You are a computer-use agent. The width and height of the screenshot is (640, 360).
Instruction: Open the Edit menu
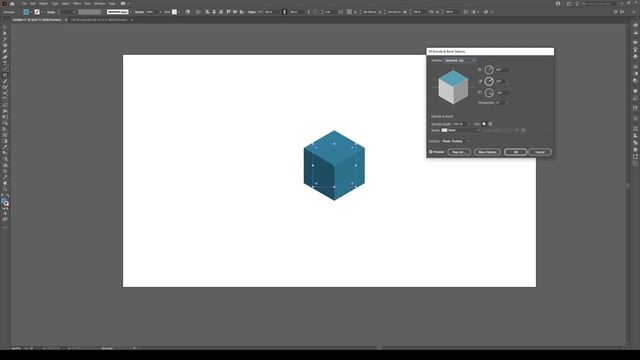pos(33,4)
